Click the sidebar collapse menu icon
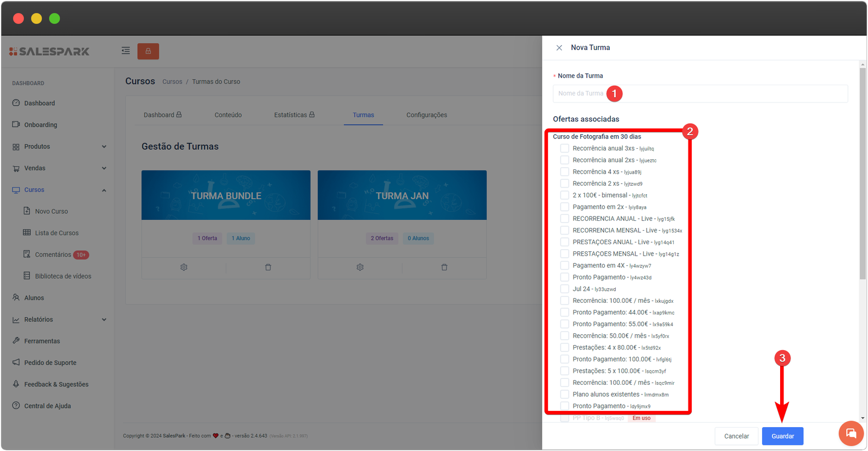 [125, 51]
